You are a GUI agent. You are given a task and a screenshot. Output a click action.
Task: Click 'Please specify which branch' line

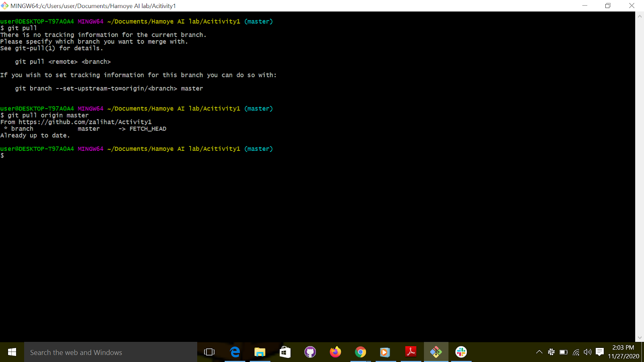[x=94, y=42]
